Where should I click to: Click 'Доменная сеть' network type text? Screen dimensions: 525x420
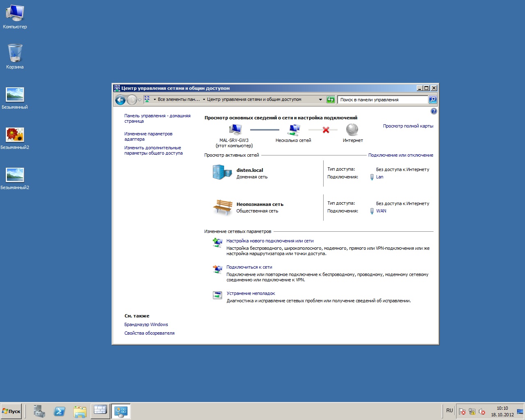tap(252, 177)
